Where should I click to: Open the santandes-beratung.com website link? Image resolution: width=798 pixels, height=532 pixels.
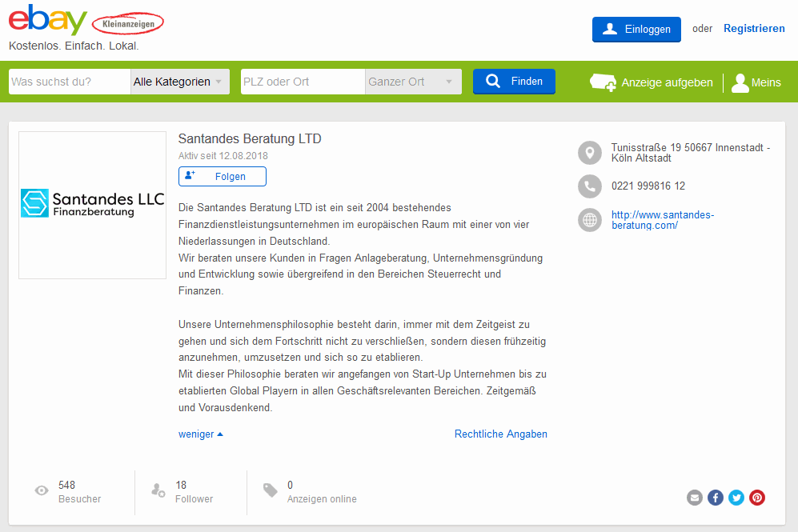(663, 220)
